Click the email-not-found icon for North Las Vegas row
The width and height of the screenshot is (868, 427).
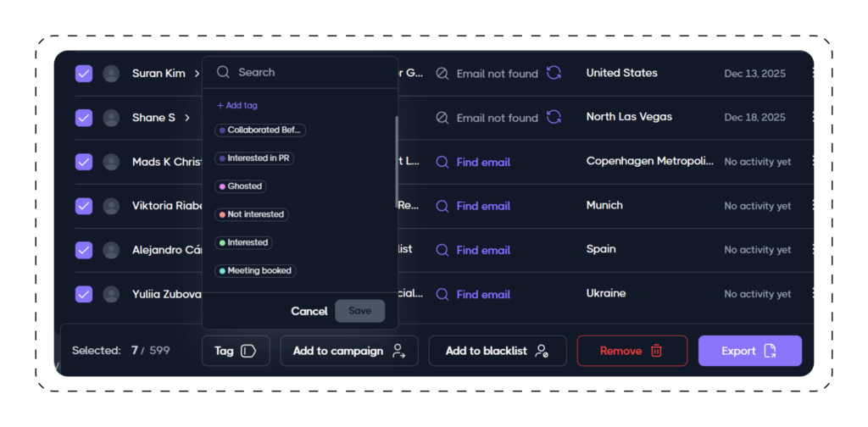click(442, 118)
